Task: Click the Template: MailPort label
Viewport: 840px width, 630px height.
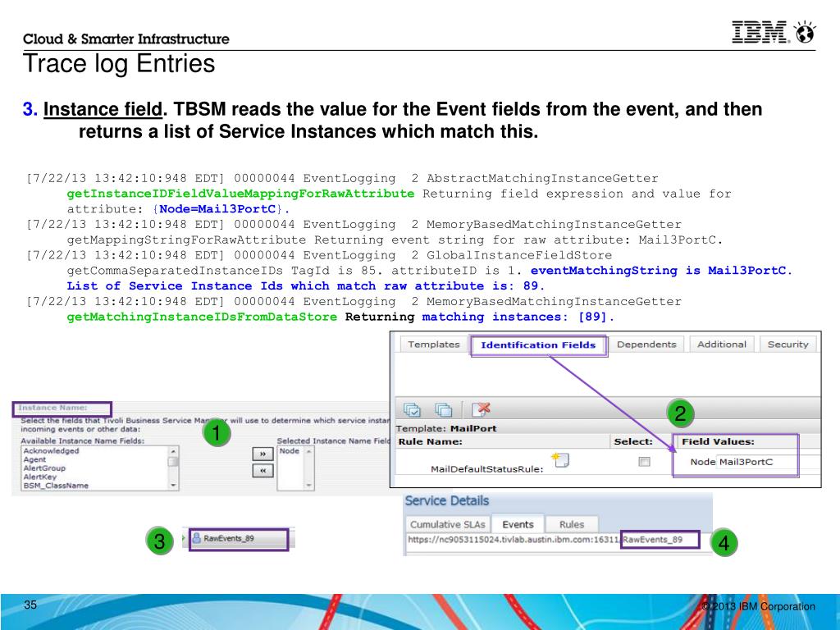Action: click(x=445, y=428)
